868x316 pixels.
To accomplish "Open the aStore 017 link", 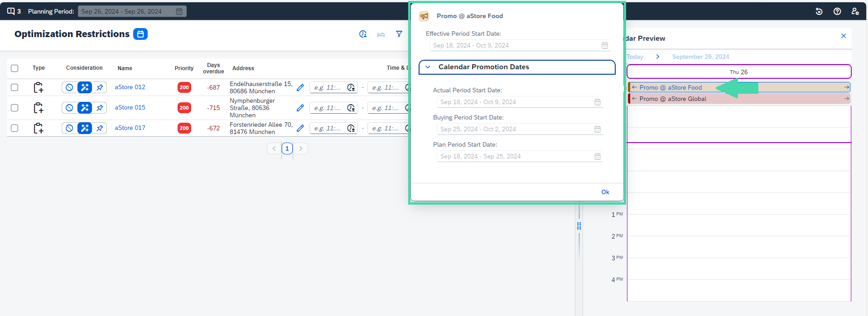I will point(130,128).
